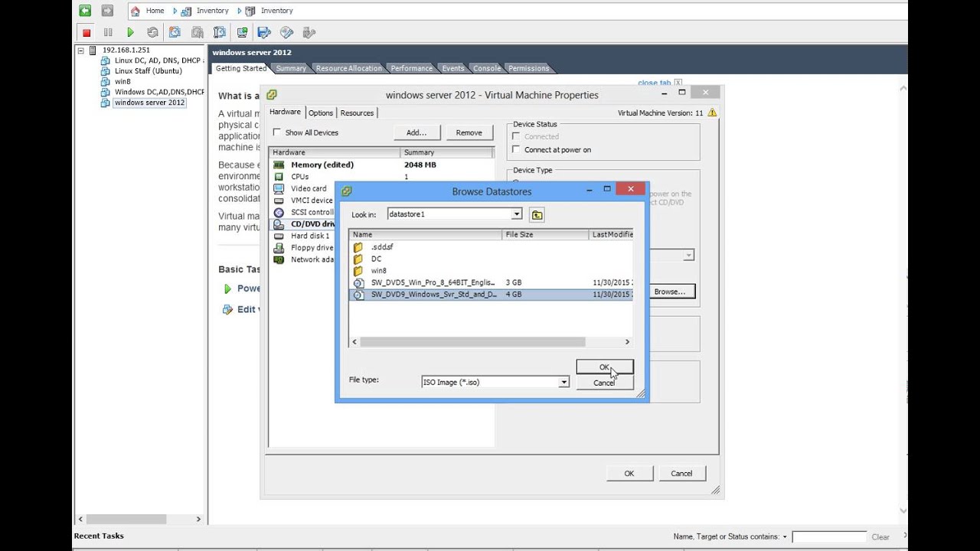Select the SW_DVD9_Windows_Svr ISO file
Screen dimensions: 980x551
tap(433, 294)
